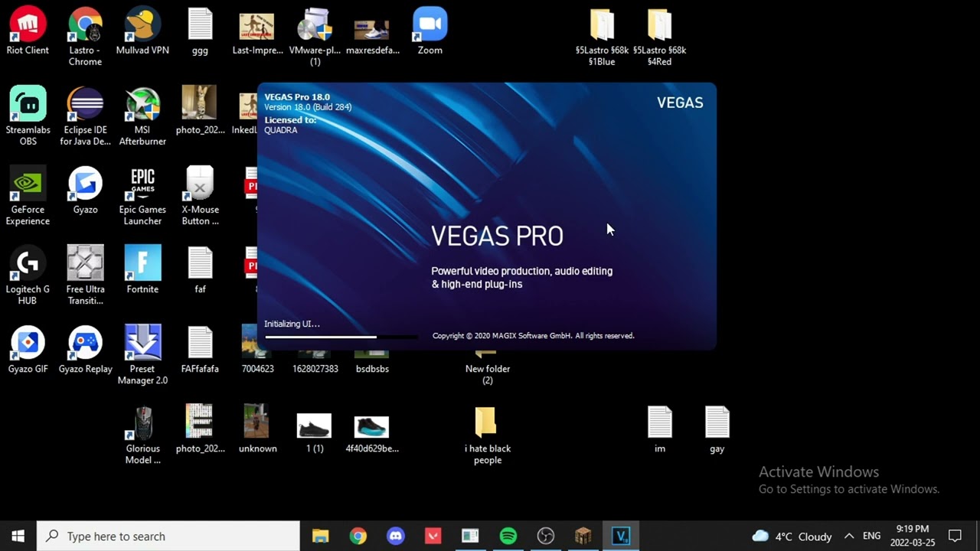Viewport: 980px width, 551px height.
Task: Open the Eclipse IDE for Java shortcut
Action: [85, 116]
